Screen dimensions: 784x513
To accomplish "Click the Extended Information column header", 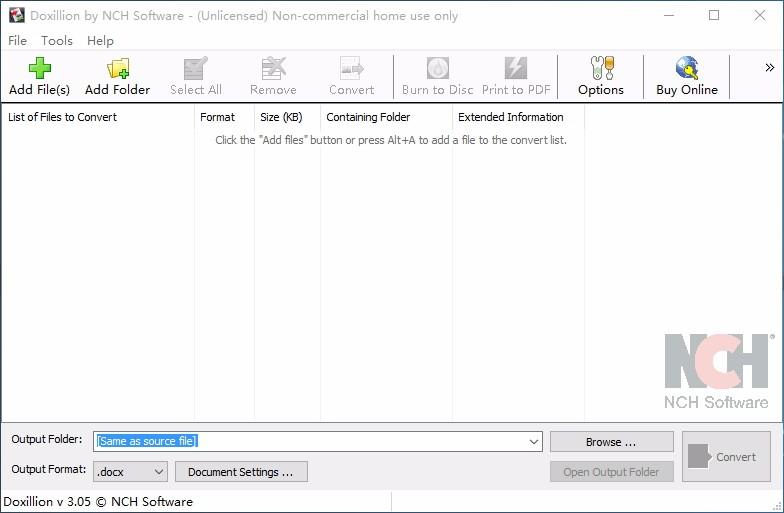I will click(518, 117).
